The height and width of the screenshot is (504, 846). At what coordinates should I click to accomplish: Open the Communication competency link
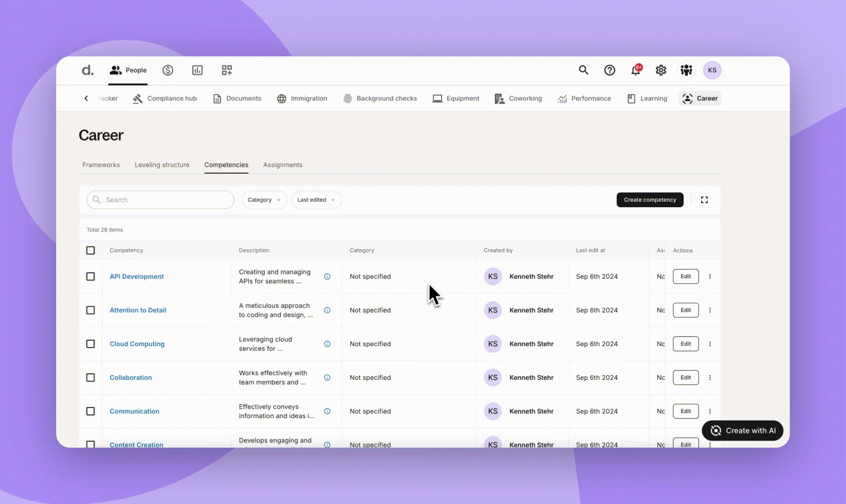point(134,411)
